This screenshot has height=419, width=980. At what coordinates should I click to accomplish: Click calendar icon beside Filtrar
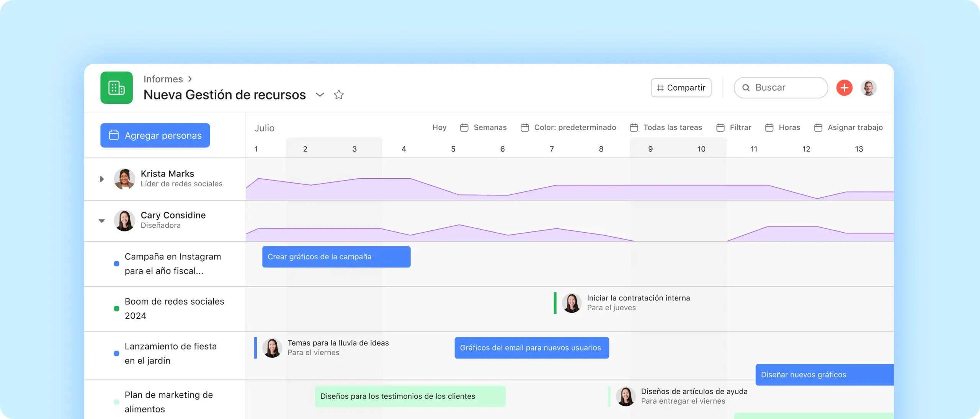(x=720, y=127)
